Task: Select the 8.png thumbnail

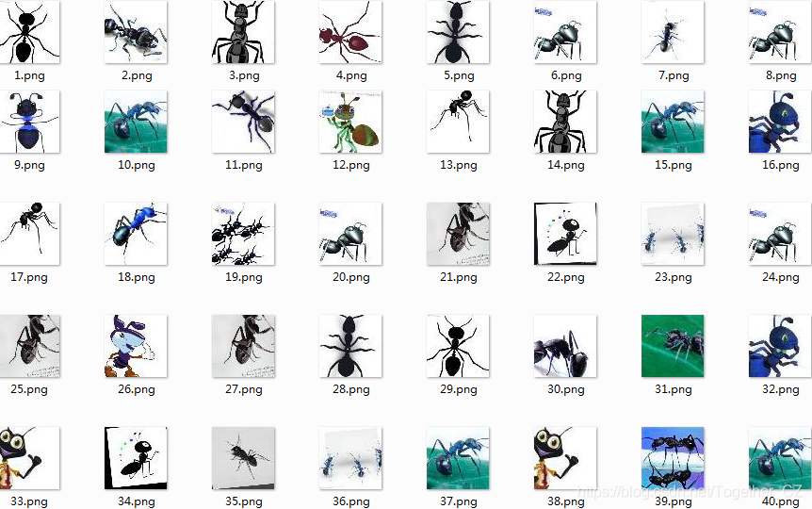Action: (x=780, y=32)
